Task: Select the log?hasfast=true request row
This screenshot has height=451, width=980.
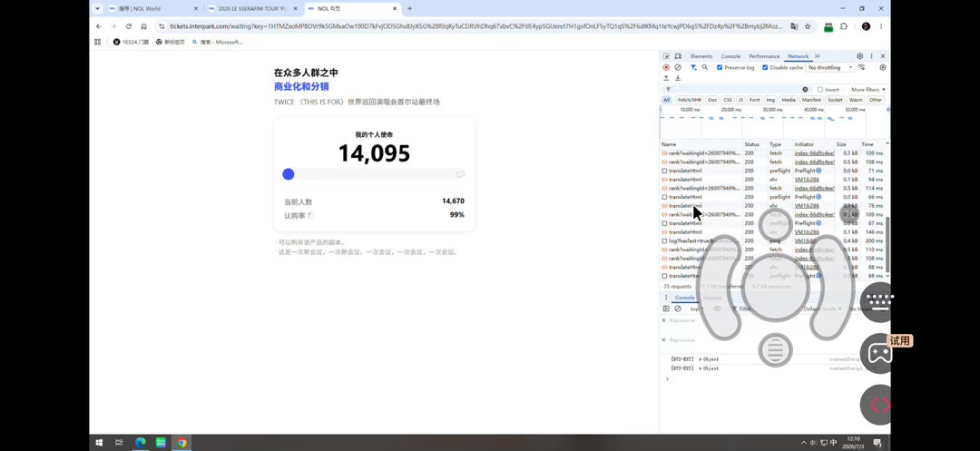Action: coord(772,240)
